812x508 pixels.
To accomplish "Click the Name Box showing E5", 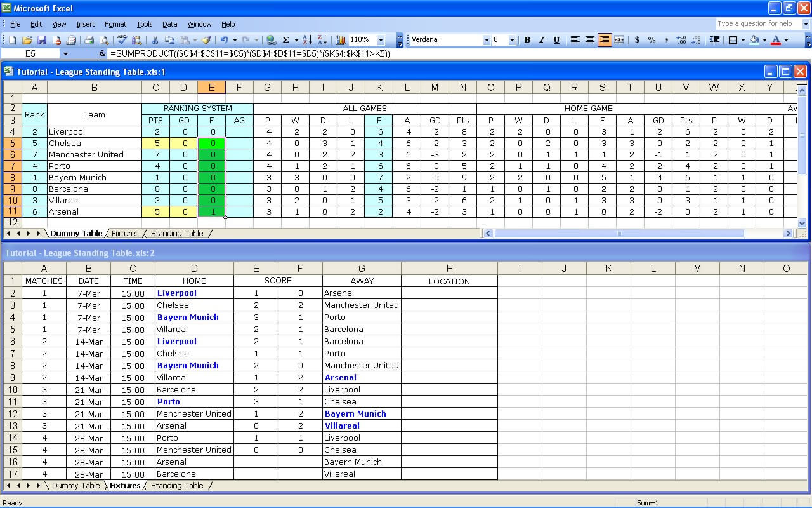I will click(x=30, y=54).
